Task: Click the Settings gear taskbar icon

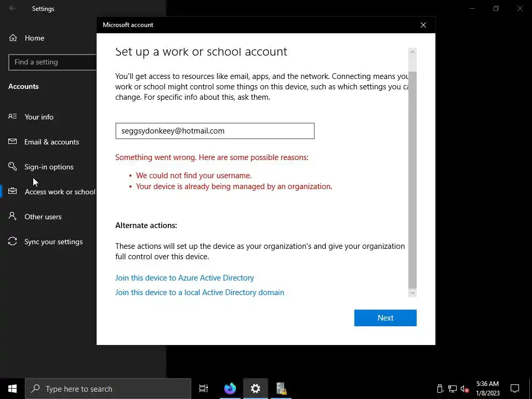Action: coord(256,389)
